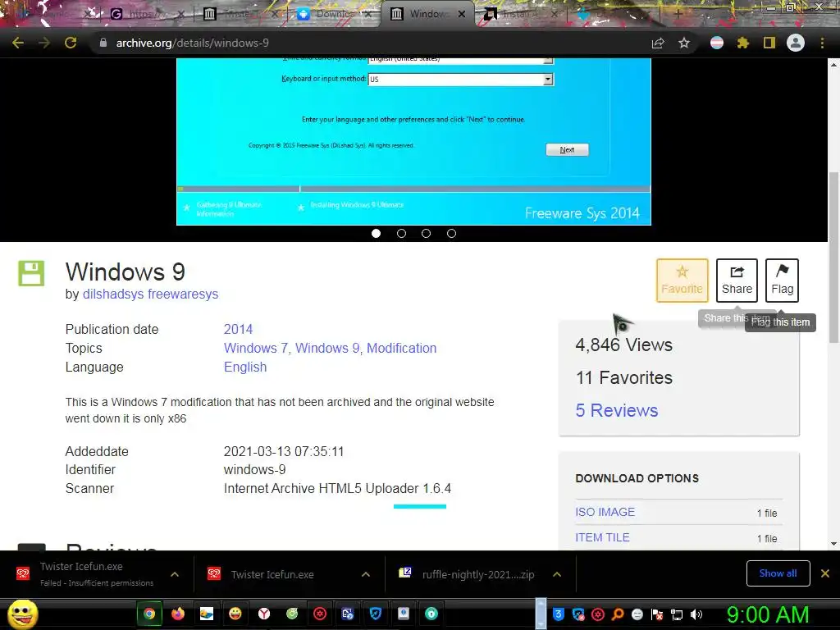The image size is (840, 630).
Task: Expand the taskbar tray overflow arrows
Action: tap(541, 614)
